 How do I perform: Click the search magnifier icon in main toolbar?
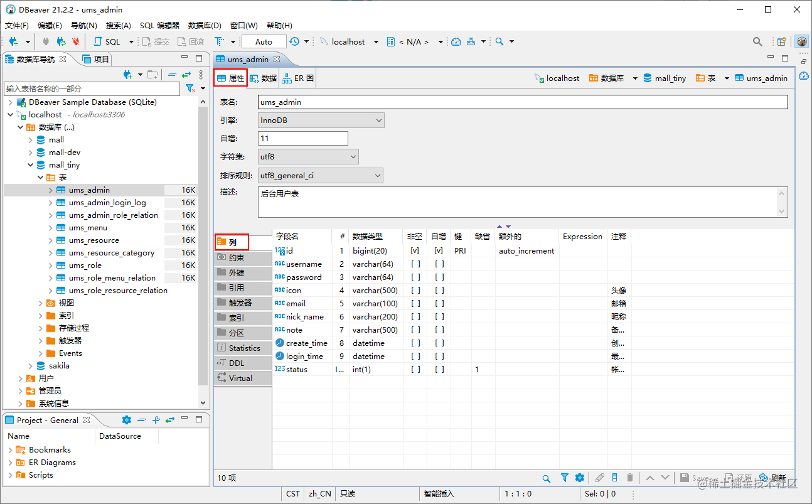[499, 41]
